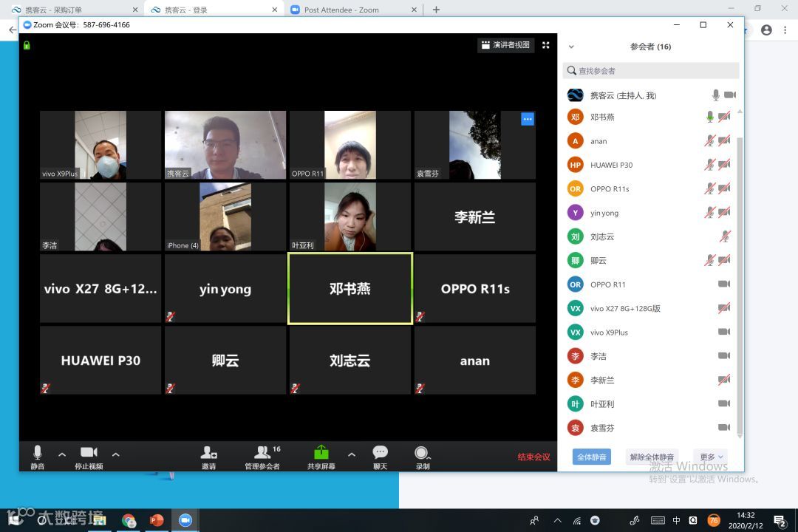Stop video with the camera icon
Screen dimensions: 798x532
pyautogui.click(x=89, y=452)
